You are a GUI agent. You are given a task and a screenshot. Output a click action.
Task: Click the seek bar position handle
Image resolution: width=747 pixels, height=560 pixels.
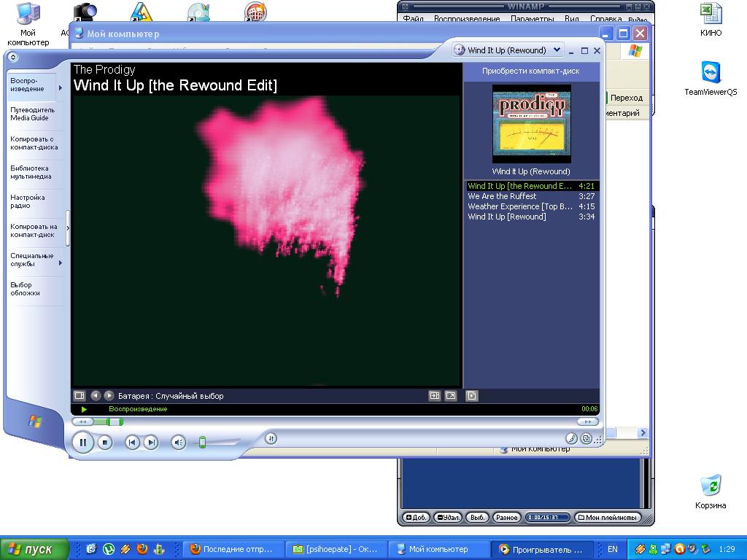(115, 422)
